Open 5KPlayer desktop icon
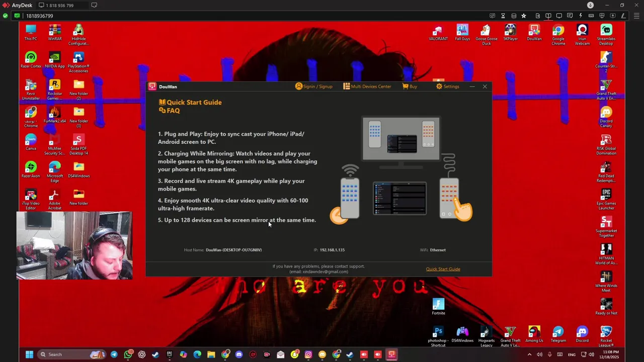 click(510, 33)
